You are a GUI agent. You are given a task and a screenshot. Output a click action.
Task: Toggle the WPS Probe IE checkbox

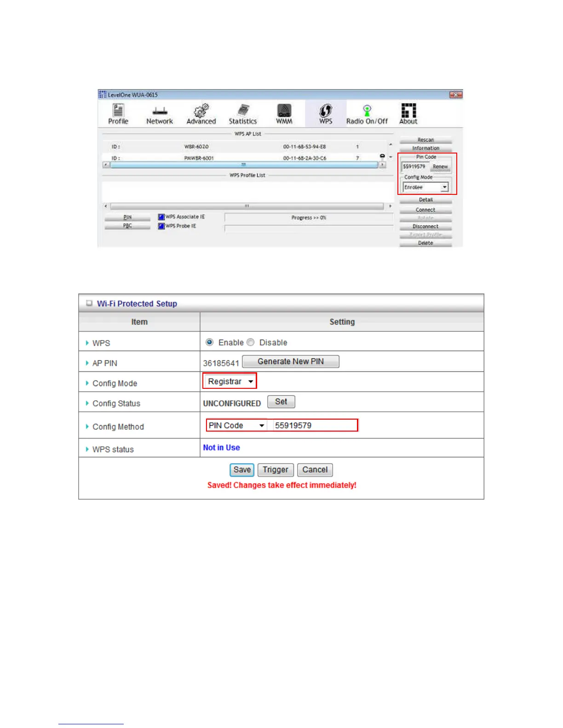point(161,226)
